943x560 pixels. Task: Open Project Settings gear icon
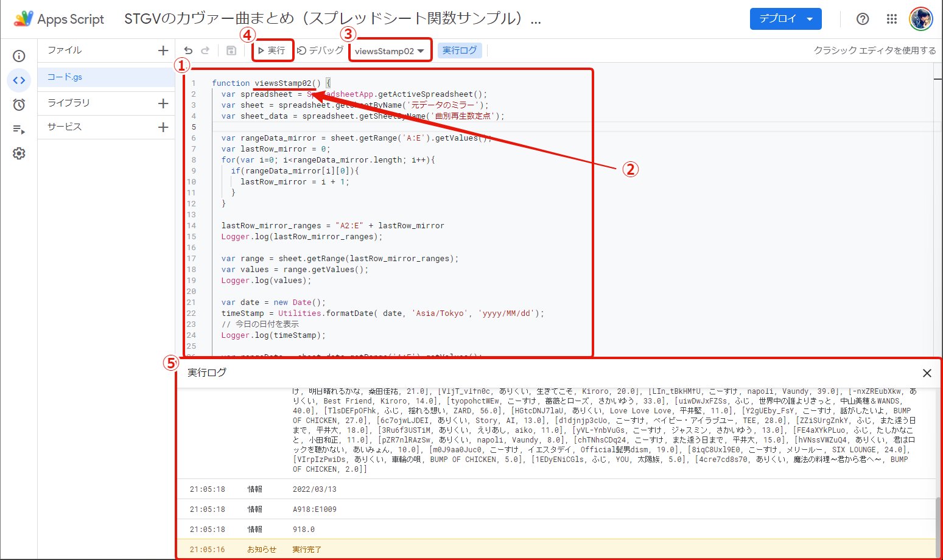pos(19,153)
